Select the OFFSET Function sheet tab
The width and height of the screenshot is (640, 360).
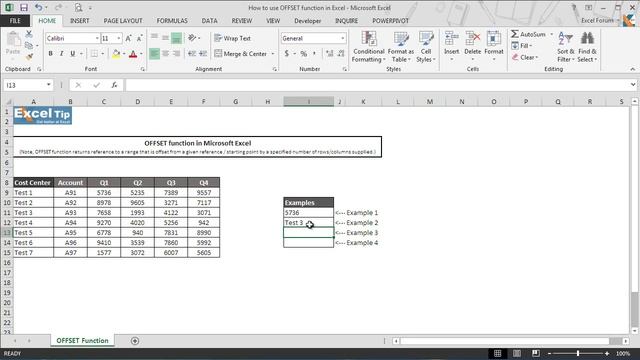[x=82, y=340]
